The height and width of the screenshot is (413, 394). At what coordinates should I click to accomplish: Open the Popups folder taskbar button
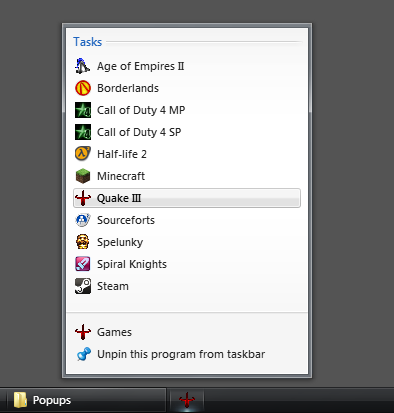[x=86, y=400]
